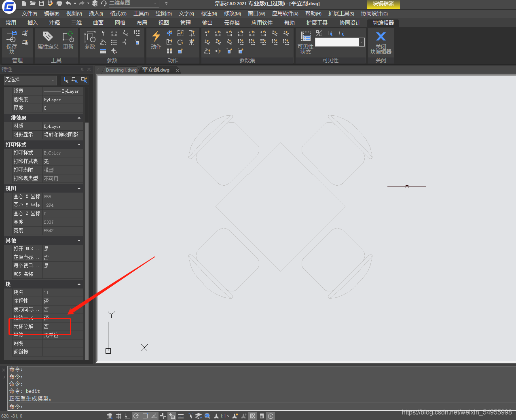Open the 文件(F) menu
Image resolution: width=516 pixels, height=420 pixels.
pos(29,14)
